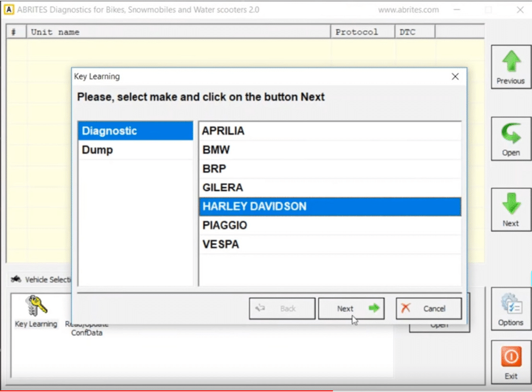Close the Key Learning dialog
This screenshot has width=532, height=392.
tap(455, 77)
